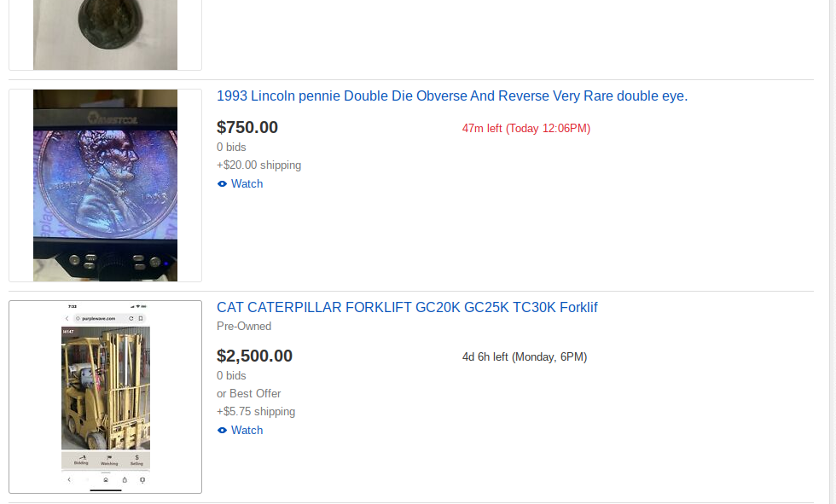The image size is (836, 504).
Task: Click the 47m left ending time text
Action: (526, 129)
